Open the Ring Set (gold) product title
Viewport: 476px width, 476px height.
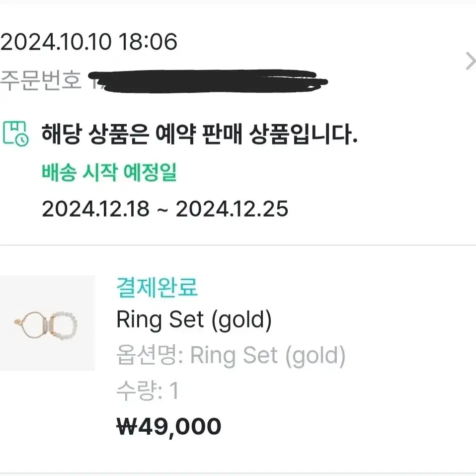point(194,320)
